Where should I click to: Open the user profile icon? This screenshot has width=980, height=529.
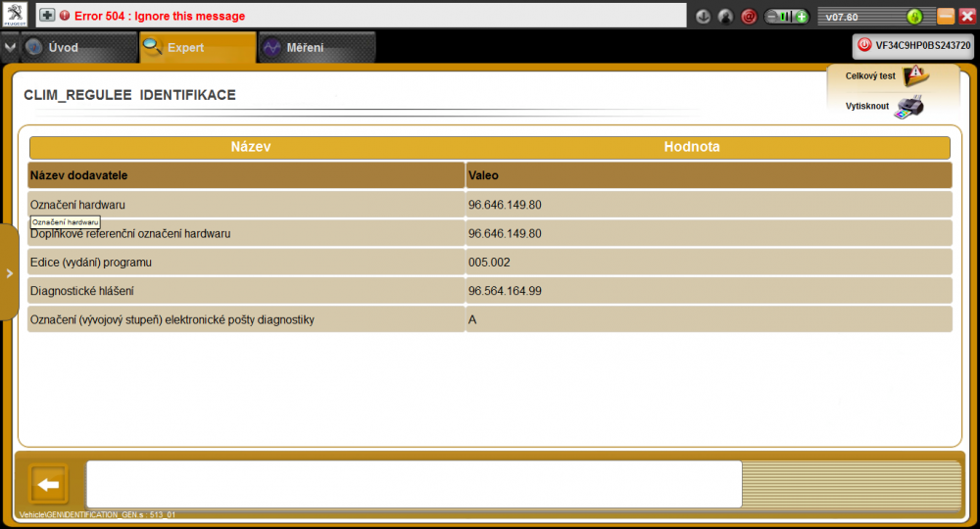[725, 17]
